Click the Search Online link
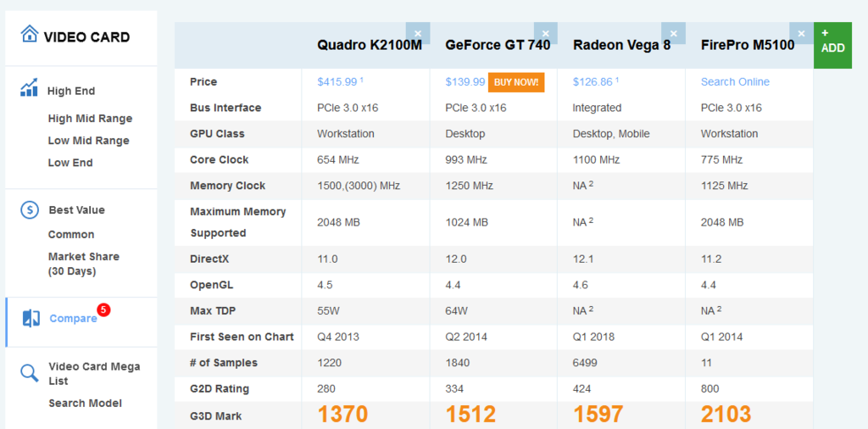Viewport: 868px width, 429px height. (735, 82)
